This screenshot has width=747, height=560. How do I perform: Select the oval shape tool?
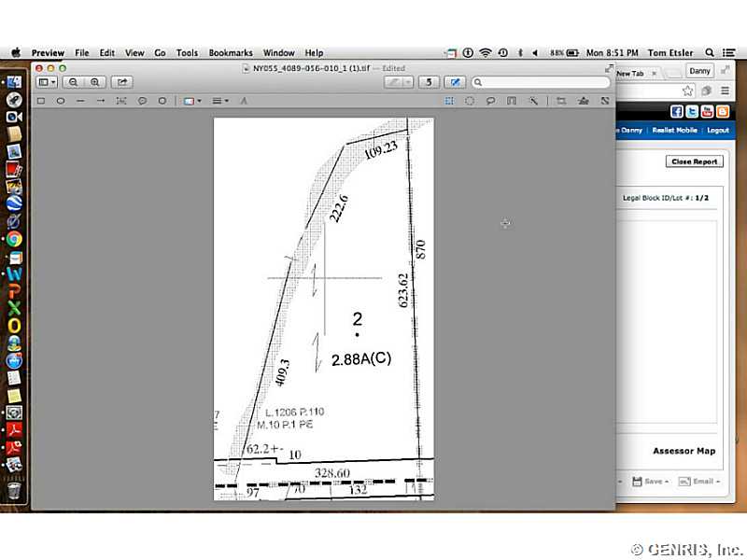(x=61, y=101)
